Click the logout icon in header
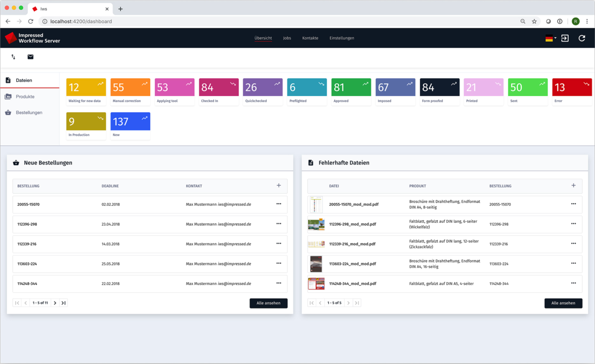This screenshot has width=595, height=364. coord(565,38)
